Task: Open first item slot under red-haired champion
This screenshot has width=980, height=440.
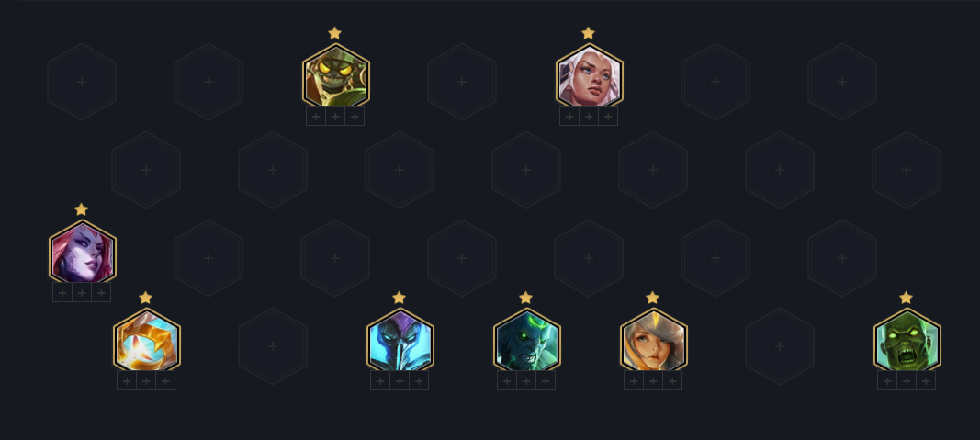Action: click(x=62, y=292)
